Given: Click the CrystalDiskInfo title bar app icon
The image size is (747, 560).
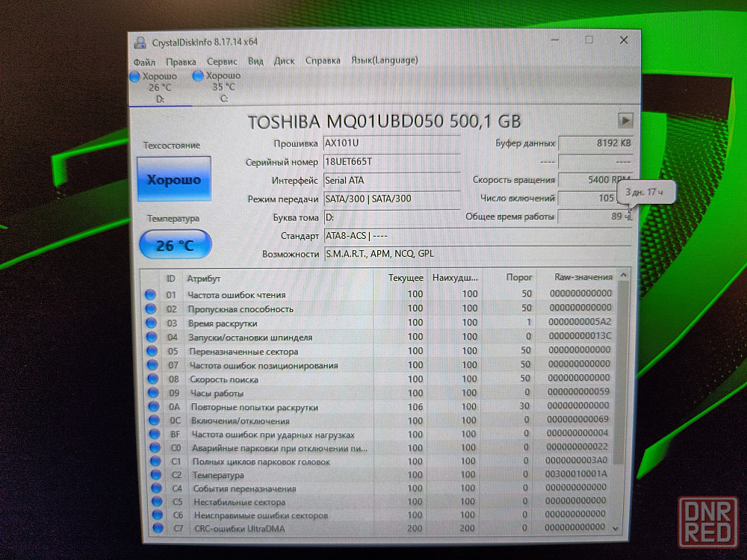Looking at the screenshot, I should (x=138, y=42).
